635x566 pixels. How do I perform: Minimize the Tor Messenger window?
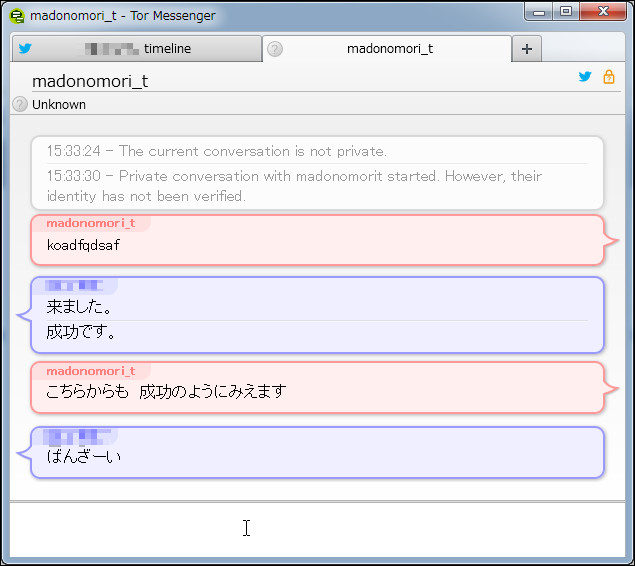(539, 12)
